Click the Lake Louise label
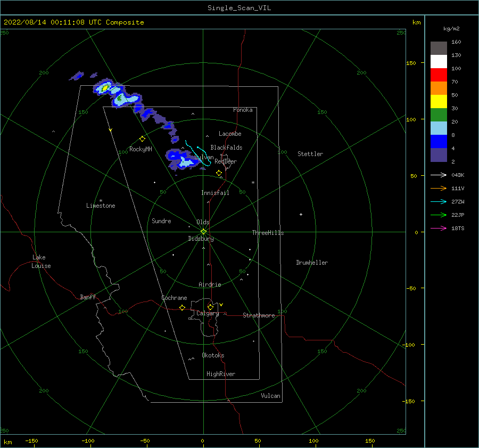The width and height of the screenshot is (479, 448). click(41, 262)
